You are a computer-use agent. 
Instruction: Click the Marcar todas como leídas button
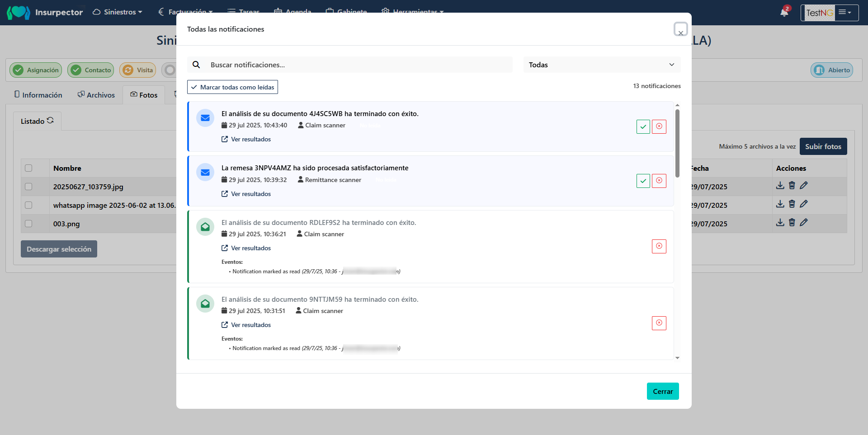pyautogui.click(x=232, y=87)
